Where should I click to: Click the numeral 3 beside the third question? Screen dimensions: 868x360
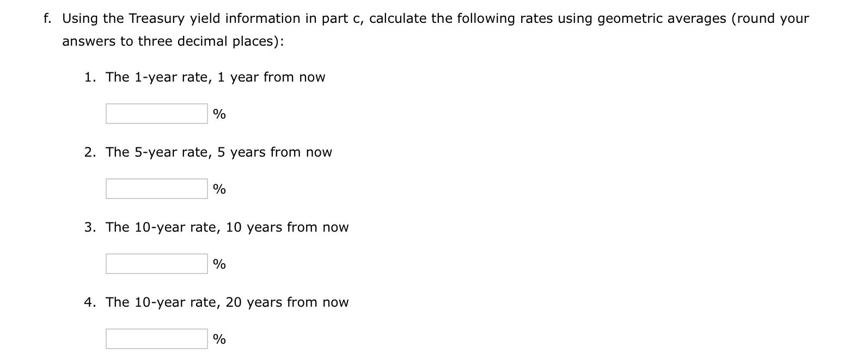pyautogui.click(x=88, y=227)
